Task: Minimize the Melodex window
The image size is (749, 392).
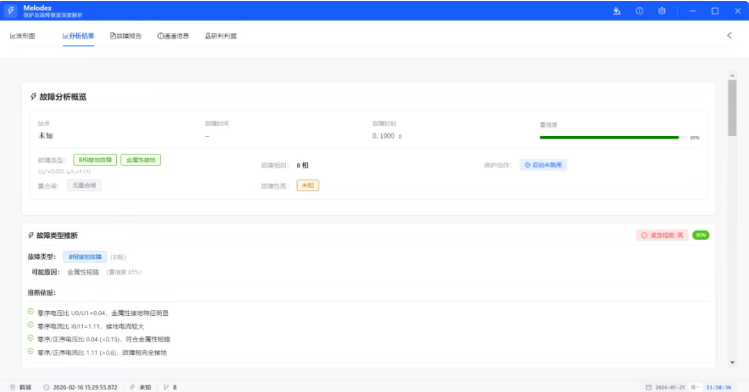Action: pos(693,11)
